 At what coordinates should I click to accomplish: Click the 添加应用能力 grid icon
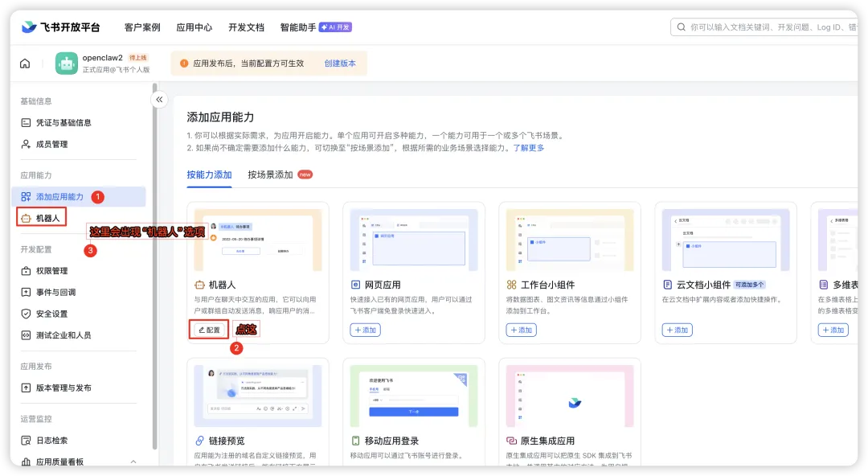click(x=26, y=197)
